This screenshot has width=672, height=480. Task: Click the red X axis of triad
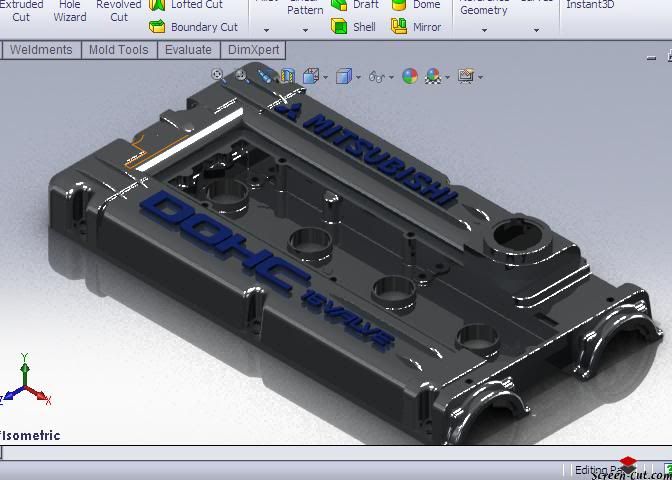pos(39,395)
